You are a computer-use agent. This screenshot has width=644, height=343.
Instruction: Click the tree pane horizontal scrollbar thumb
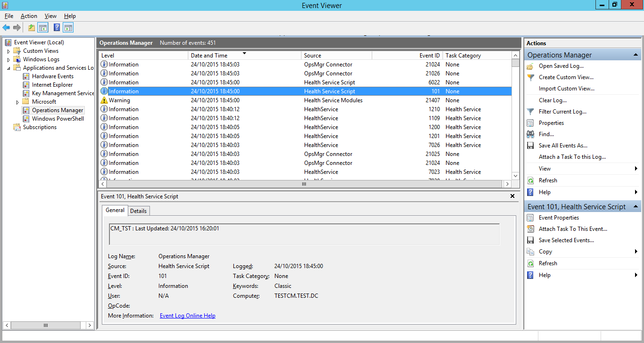coord(45,325)
